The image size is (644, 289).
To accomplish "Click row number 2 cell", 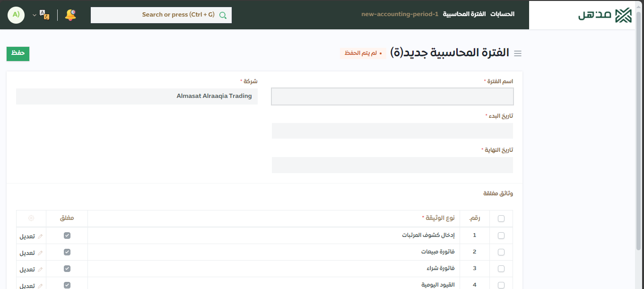I will point(475,252).
